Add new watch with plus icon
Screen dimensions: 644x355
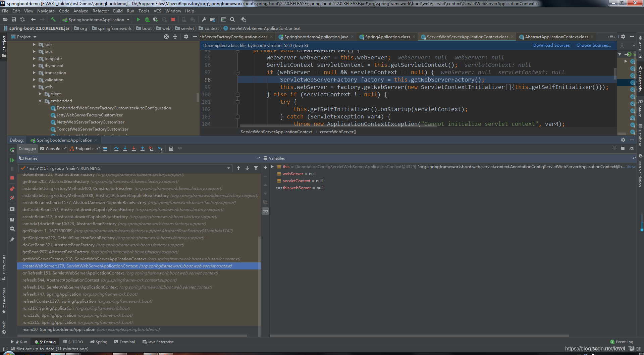tap(265, 167)
